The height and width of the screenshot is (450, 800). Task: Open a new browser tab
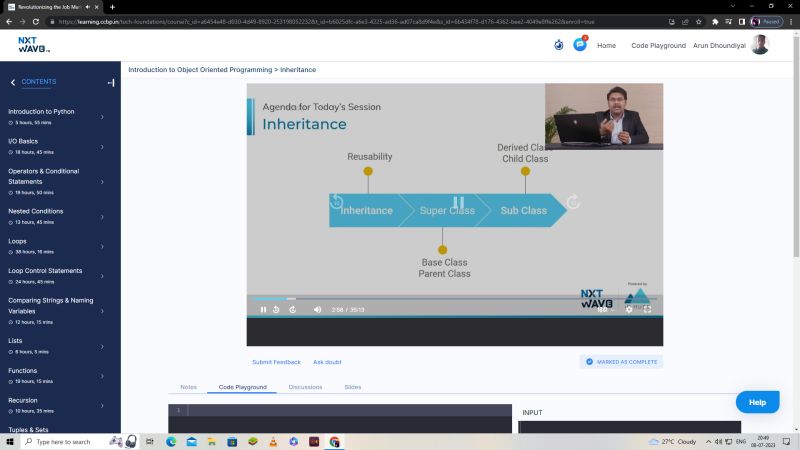tap(112, 7)
